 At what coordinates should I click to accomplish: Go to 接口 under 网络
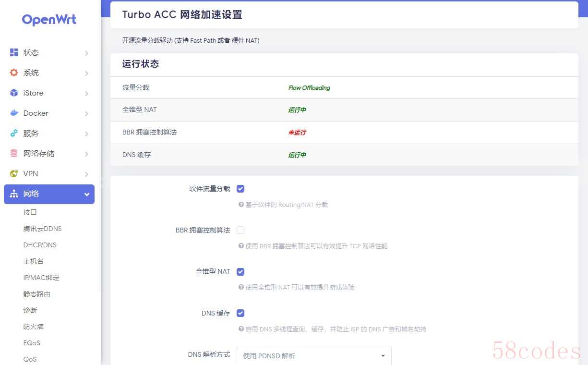pyautogui.click(x=30, y=212)
